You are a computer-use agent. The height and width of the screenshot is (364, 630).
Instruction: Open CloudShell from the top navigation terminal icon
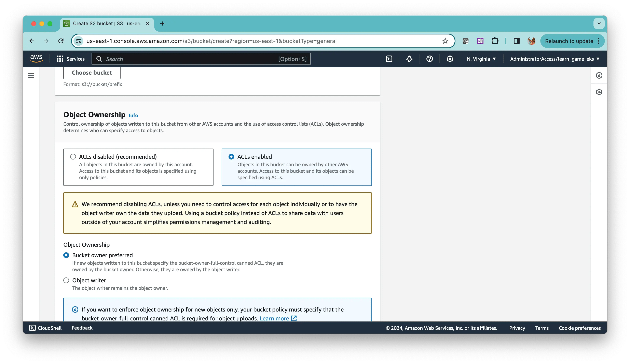point(389,59)
